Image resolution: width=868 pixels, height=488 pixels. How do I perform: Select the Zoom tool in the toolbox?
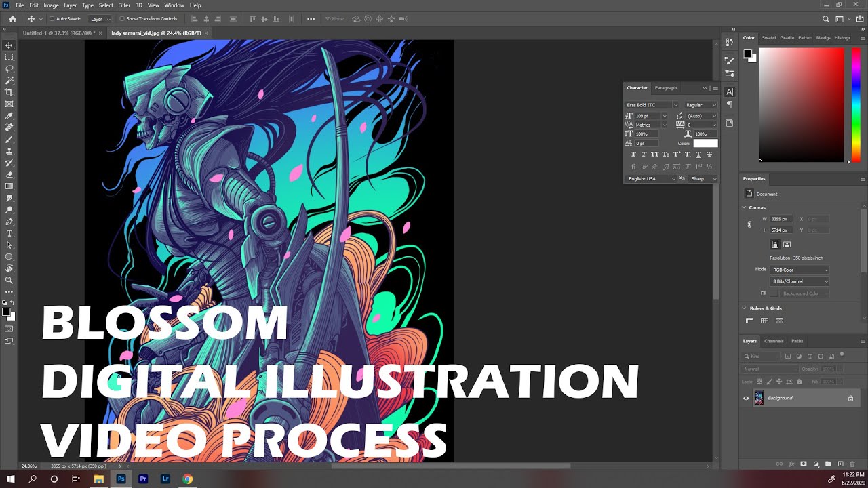click(9, 280)
